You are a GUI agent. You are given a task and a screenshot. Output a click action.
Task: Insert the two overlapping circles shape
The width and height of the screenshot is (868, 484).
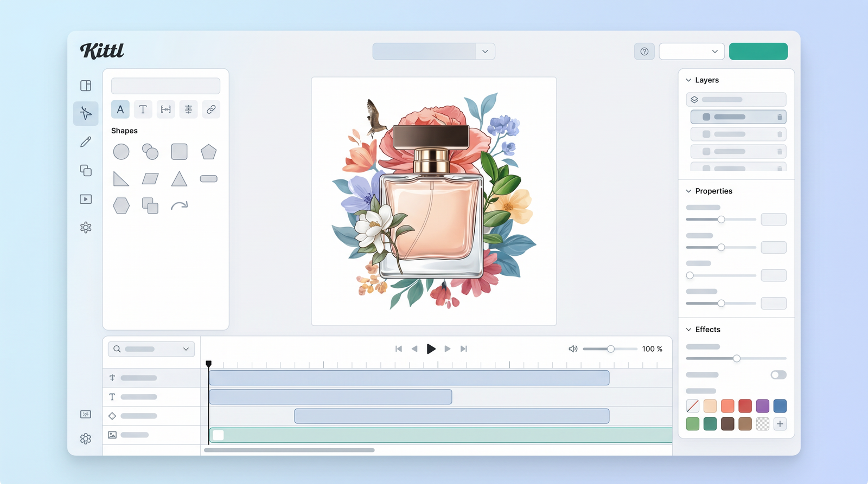(150, 152)
